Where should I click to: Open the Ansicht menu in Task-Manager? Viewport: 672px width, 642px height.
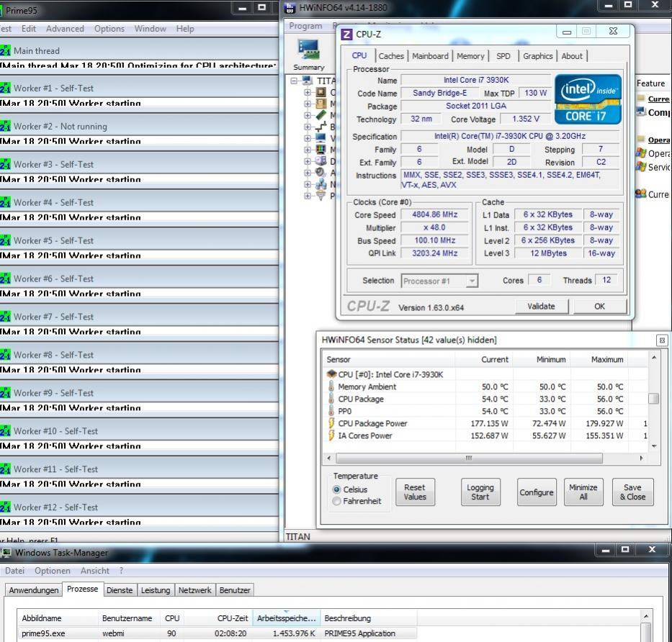95,571
